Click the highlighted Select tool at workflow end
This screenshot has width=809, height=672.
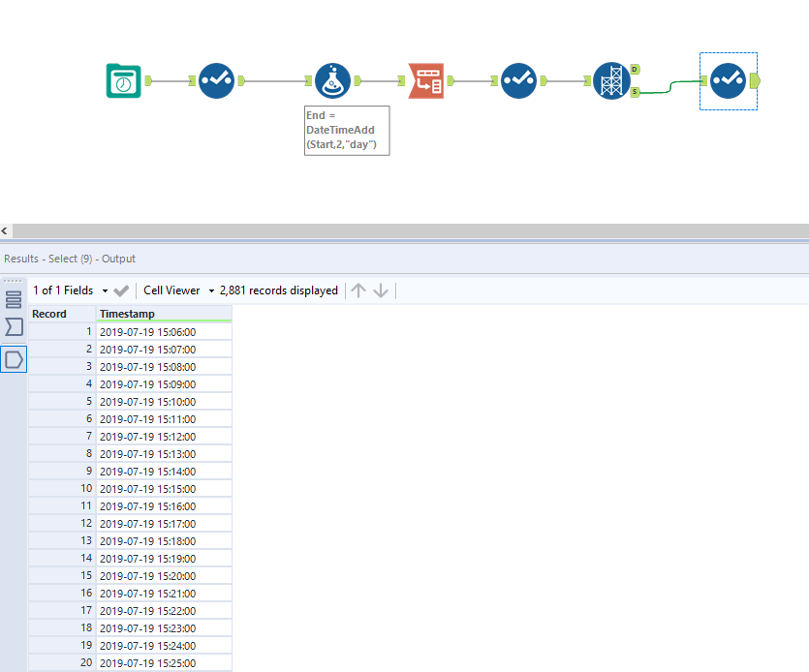[728, 81]
